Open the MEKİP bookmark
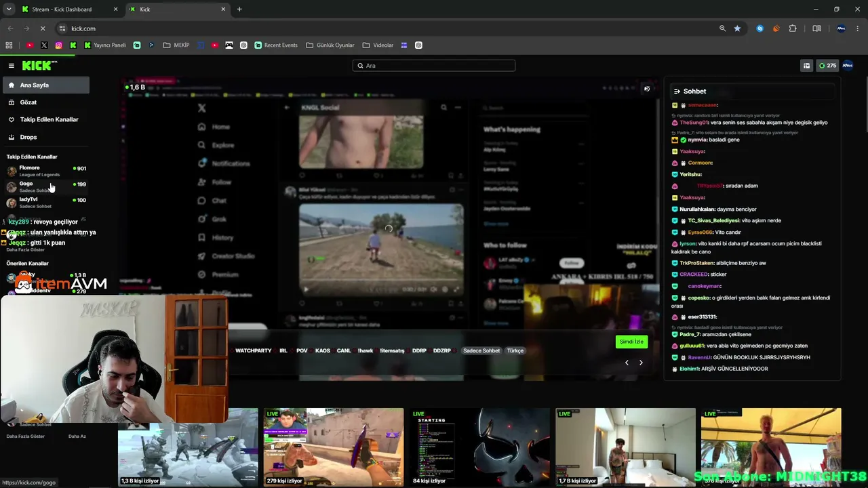868x488 pixels. (x=176, y=45)
